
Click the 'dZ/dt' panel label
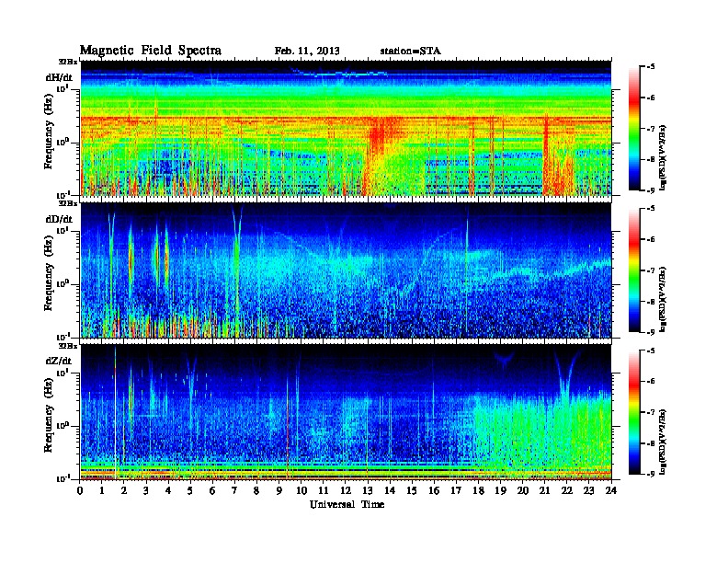(59, 361)
